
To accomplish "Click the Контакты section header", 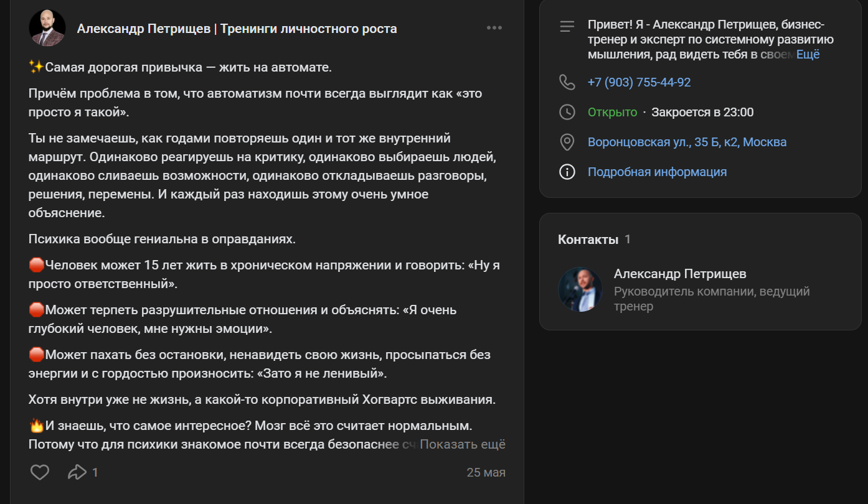I will click(588, 240).
